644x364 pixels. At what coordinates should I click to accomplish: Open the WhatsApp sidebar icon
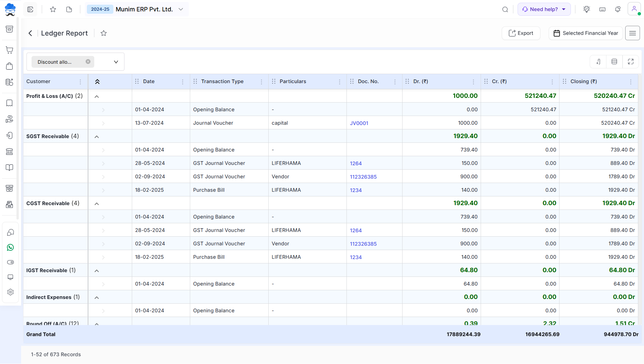10,247
